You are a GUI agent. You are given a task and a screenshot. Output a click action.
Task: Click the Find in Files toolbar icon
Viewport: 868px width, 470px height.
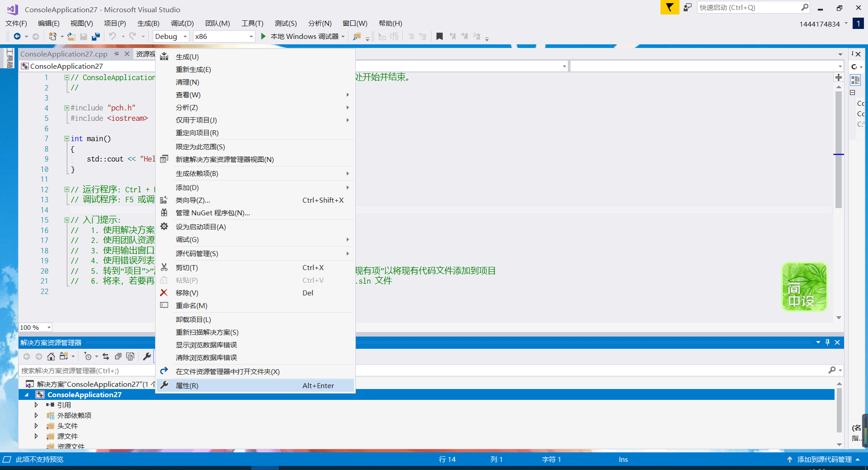point(357,37)
